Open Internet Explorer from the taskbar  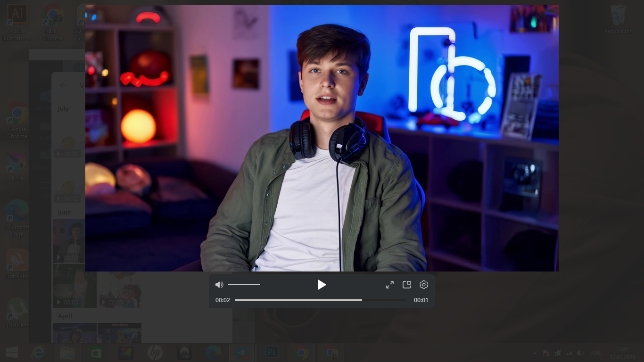tap(39, 353)
